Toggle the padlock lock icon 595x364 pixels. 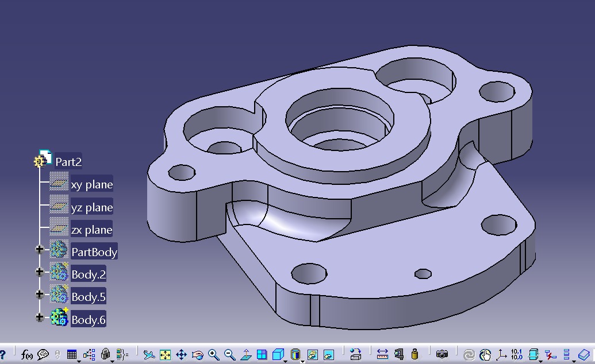(105, 355)
